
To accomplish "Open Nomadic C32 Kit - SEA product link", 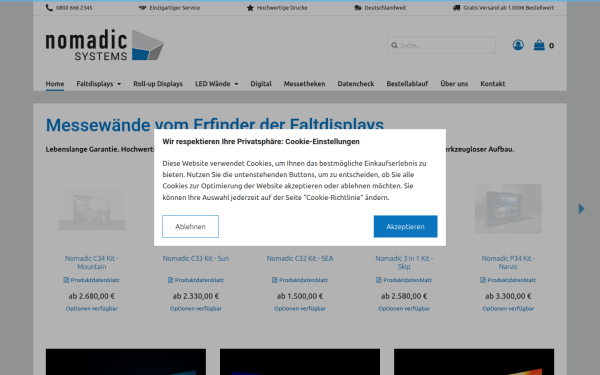I will pyautogui.click(x=300, y=258).
